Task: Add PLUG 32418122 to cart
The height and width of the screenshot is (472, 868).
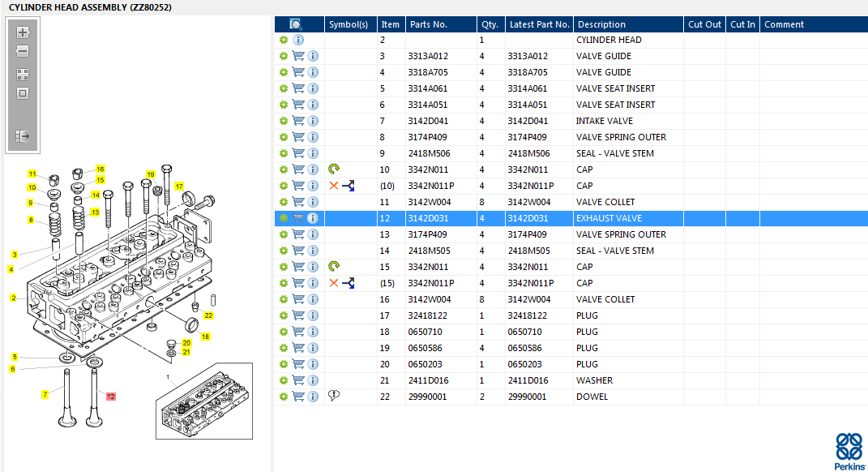Action: tap(298, 315)
